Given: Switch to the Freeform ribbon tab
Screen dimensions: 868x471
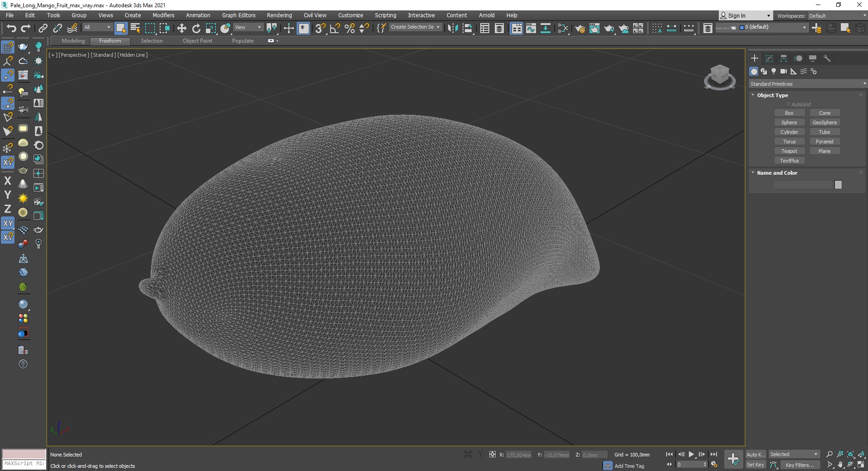Looking at the screenshot, I should tap(110, 41).
